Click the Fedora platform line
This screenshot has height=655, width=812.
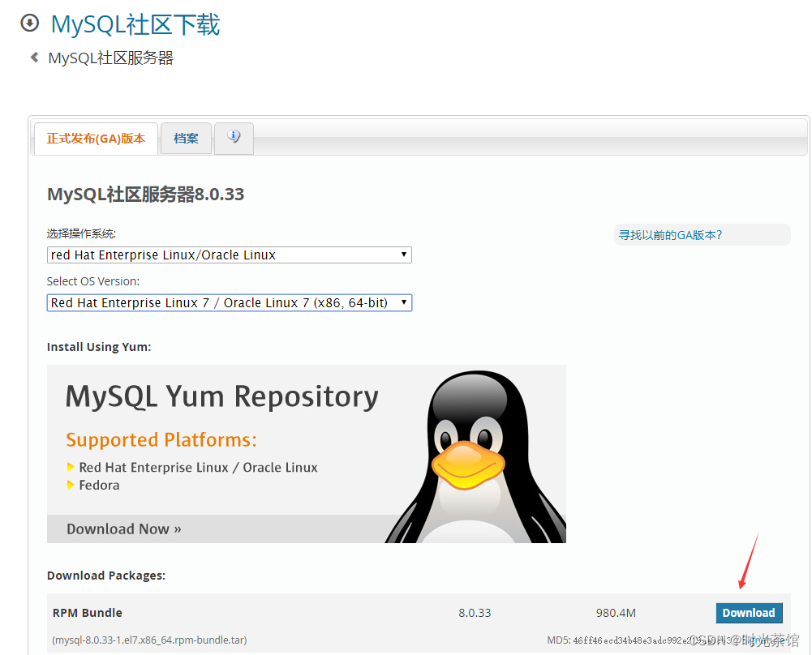(x=99, y=486)
